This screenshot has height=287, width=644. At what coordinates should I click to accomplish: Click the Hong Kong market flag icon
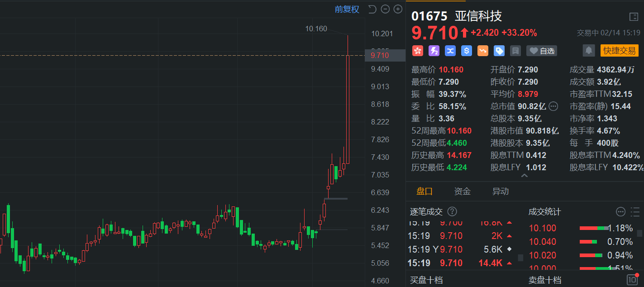click(x=417, y=51)
